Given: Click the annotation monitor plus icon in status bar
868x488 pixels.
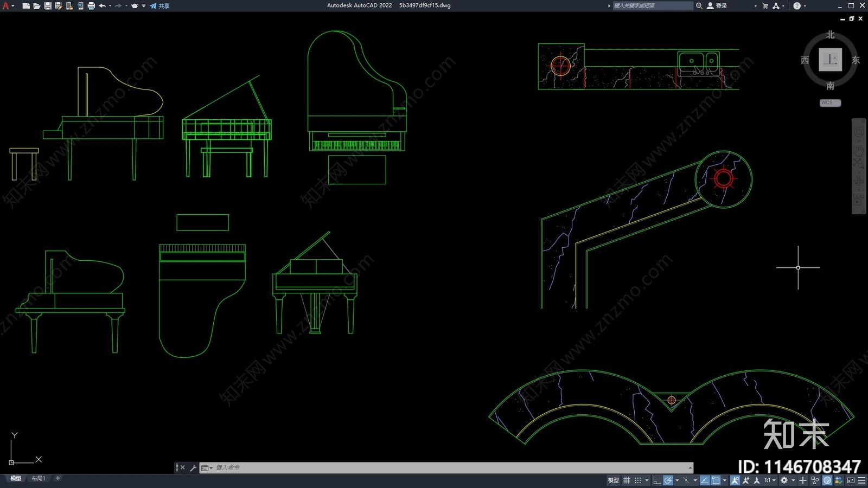Looking at the screenshot, I should tap(803, 480).
